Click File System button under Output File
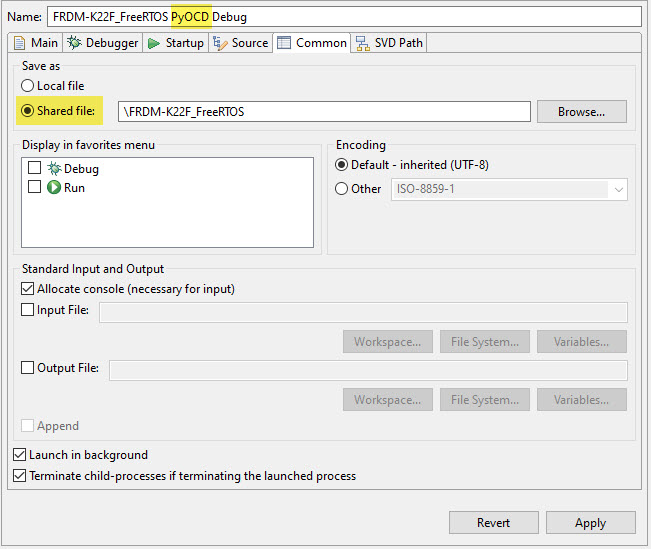This screenshot has width=651, height=549. coord(485,399)
